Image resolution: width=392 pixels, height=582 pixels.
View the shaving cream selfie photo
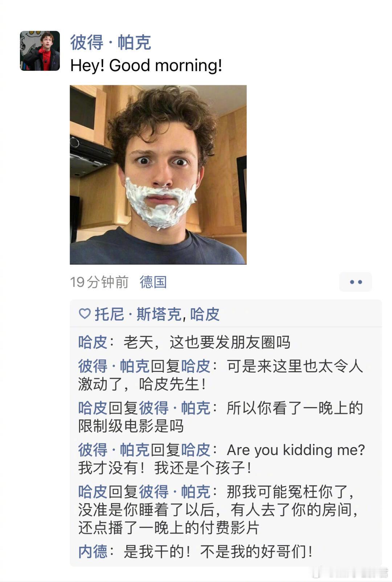(158, 175)
